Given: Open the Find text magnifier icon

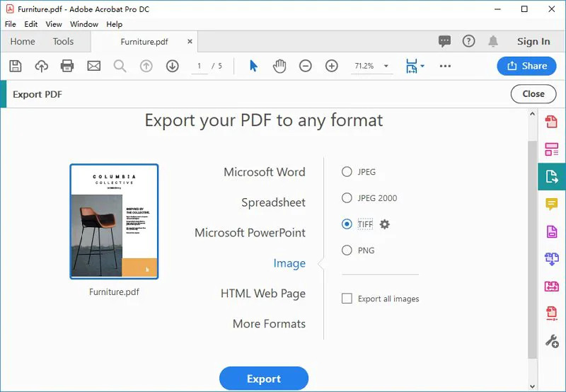Looking at the screenshot, I should pyautogui.click(x=120, y=66).
